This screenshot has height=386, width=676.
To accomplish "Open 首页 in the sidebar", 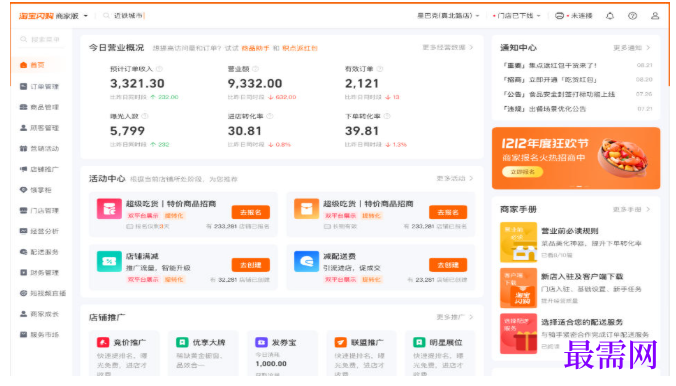I will pos(32,65).
